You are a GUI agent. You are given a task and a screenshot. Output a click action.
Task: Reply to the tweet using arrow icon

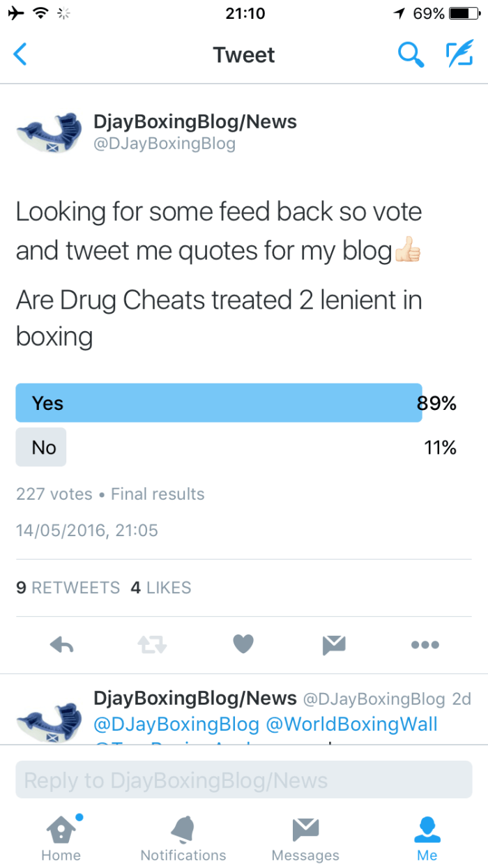click(62, 645)
